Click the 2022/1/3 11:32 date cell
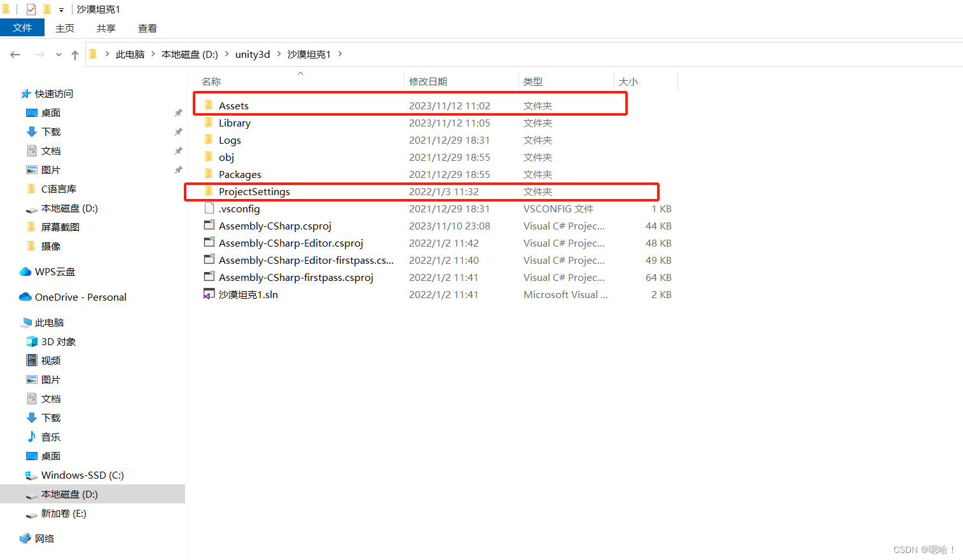 (x=444, y=191)
